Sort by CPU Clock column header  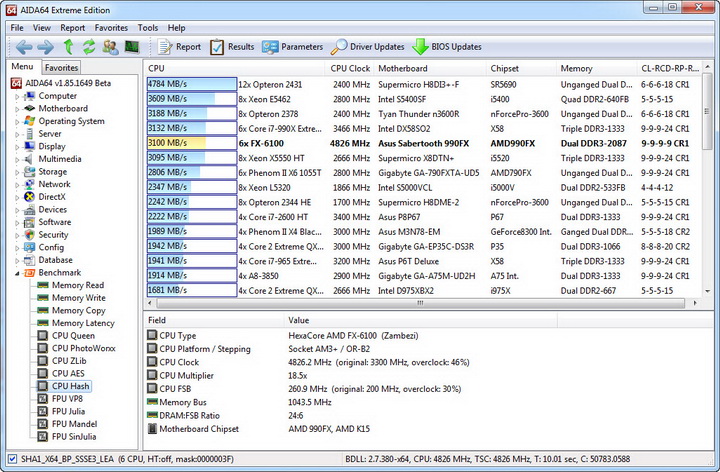(x=349, y=68)
